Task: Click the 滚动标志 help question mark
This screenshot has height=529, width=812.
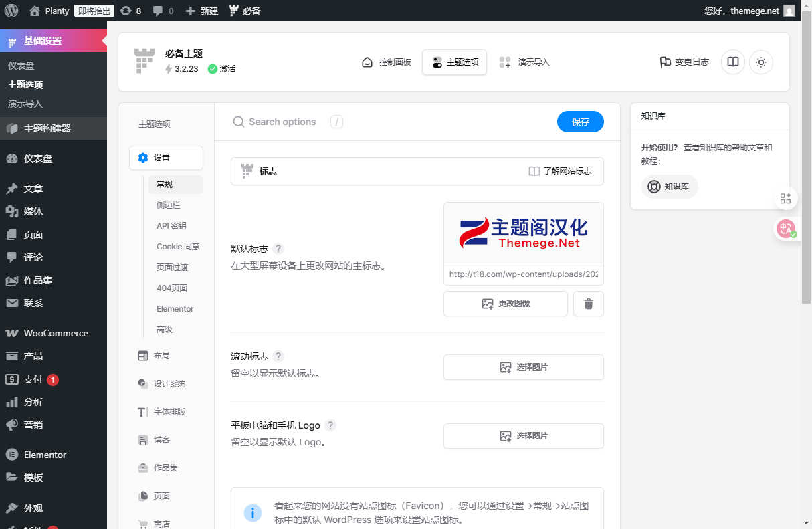Action: click(x=278, y=356)
